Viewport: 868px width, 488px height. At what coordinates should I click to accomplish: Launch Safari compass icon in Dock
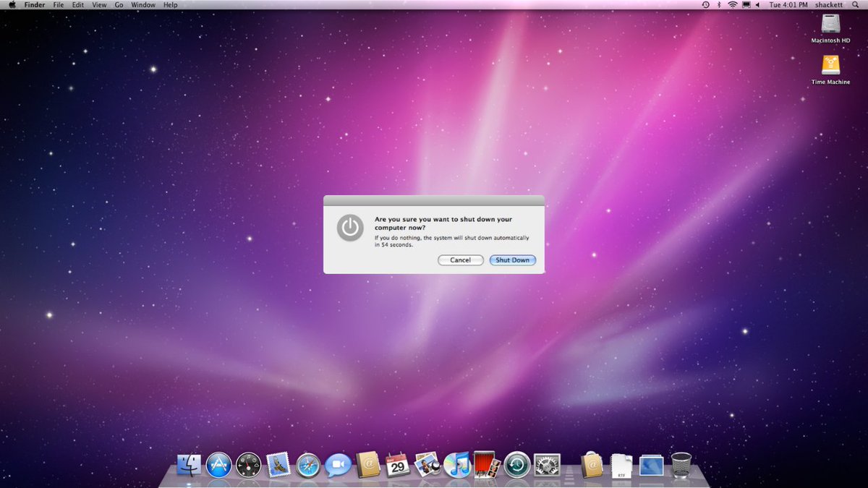308,465
